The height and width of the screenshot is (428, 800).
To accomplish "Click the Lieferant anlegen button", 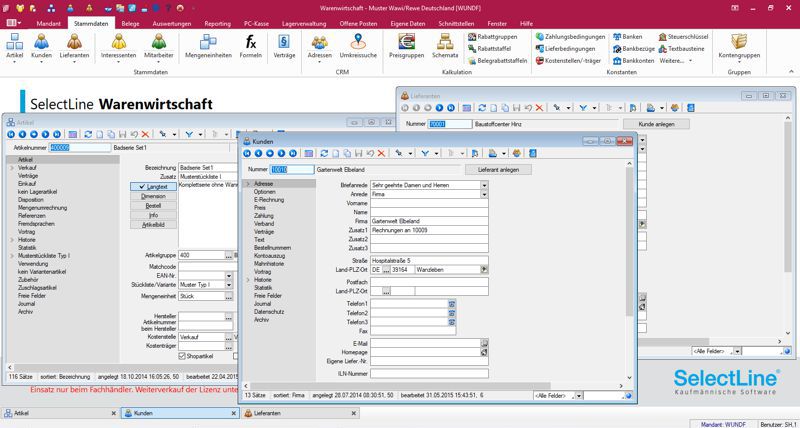I will pyautogui.click(x=498, y=169).
